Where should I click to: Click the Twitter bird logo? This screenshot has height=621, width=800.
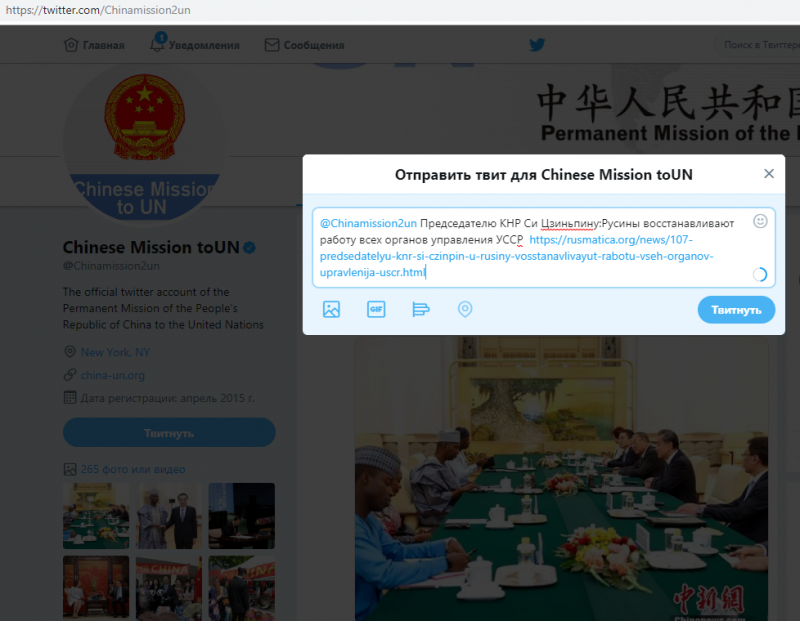(537, 44)
